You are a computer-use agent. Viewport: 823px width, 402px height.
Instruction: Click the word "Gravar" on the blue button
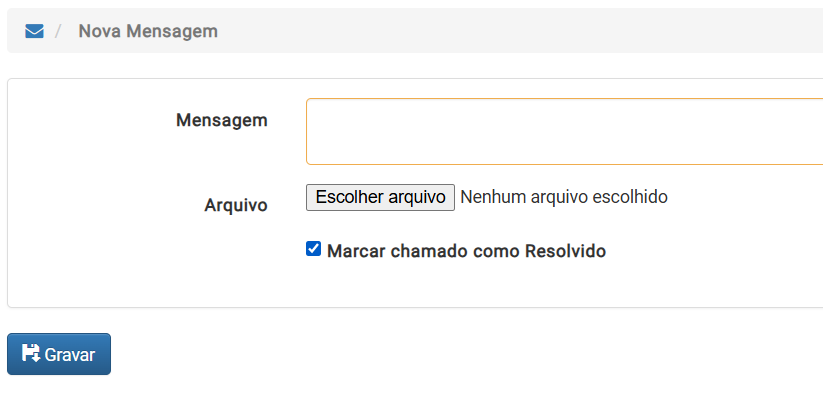[70, 355]
